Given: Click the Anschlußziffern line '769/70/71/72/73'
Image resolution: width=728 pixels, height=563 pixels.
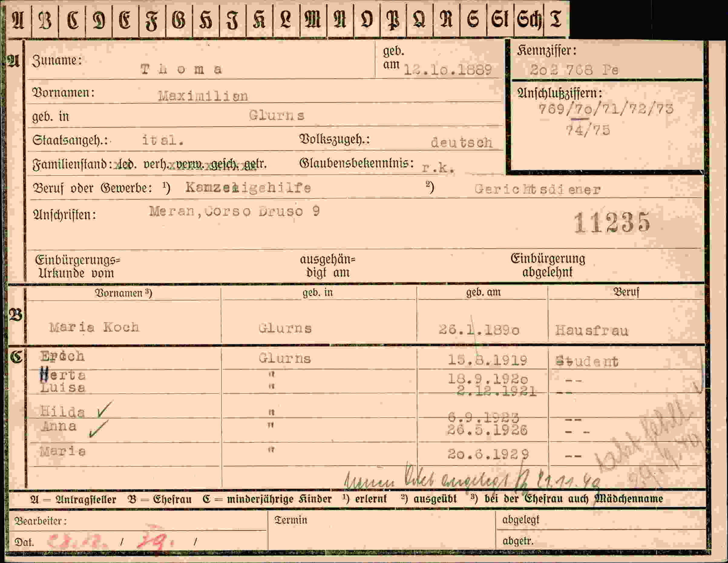Looking at the screenshot, I should tap(606, 109).
